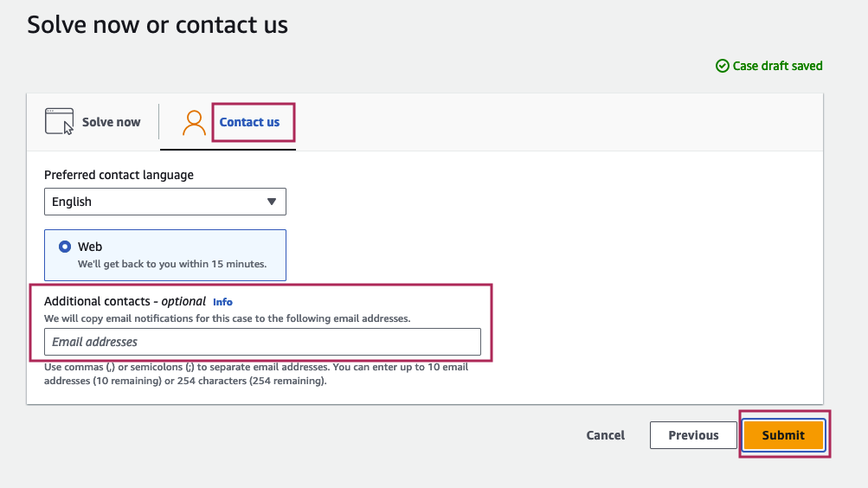The height and width of the screenshot is (488, 868).
Task: Click the green Case draft saved checkmark icon
Action: point(722,66)
